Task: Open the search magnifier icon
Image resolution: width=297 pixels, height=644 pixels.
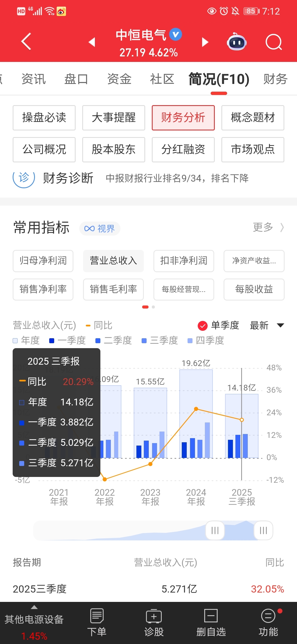Action: click(x=274, y=42)
